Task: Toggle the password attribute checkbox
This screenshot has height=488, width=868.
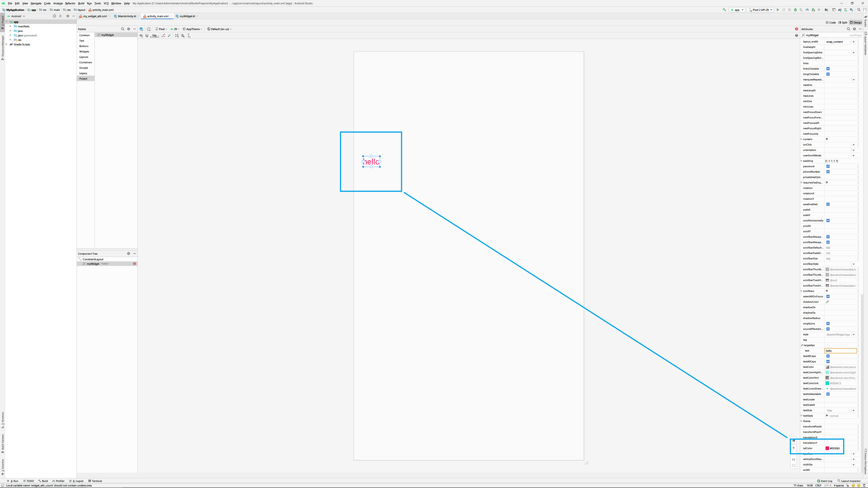Action: pyautogui.click(x=828, y=166)
